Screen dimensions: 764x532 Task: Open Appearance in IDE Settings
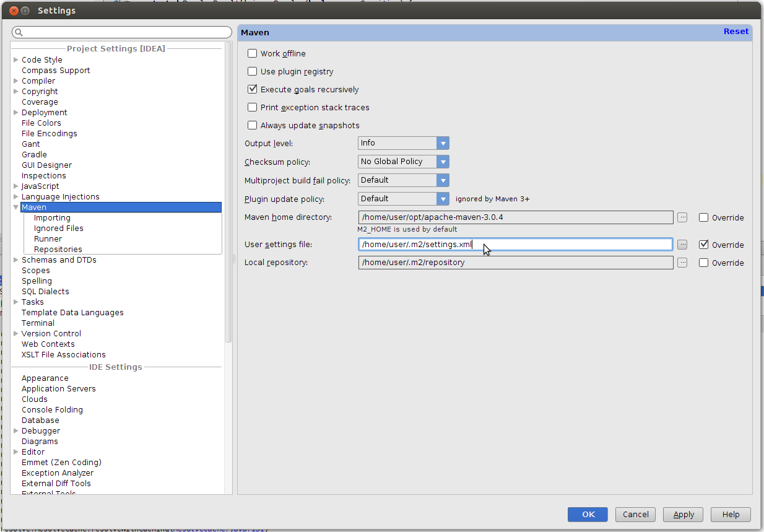pyautogui.click(x=45, y=378)
